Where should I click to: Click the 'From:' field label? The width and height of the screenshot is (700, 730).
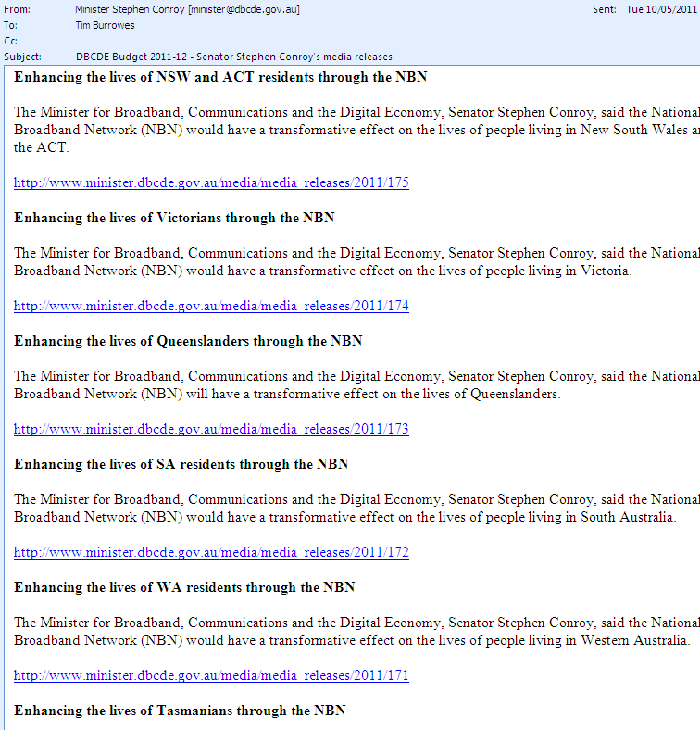click(17, 9)
